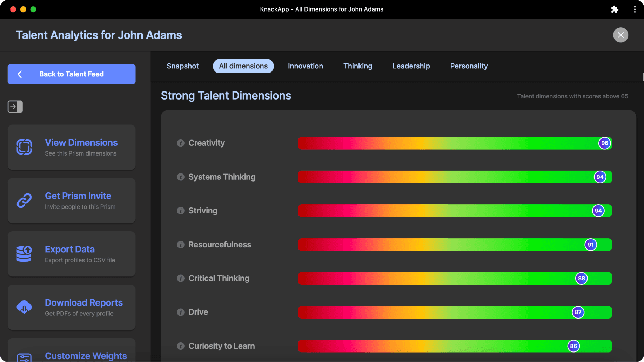Click info icon beside Systems Thinking
Viewport: 644px width, 362px height.
click(181, 177)
